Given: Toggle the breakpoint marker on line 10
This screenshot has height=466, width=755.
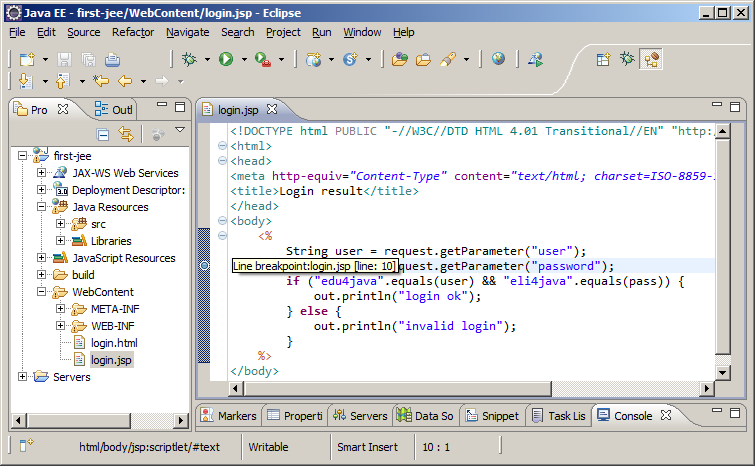Looking at the screenshot, I should pos(205,266).
